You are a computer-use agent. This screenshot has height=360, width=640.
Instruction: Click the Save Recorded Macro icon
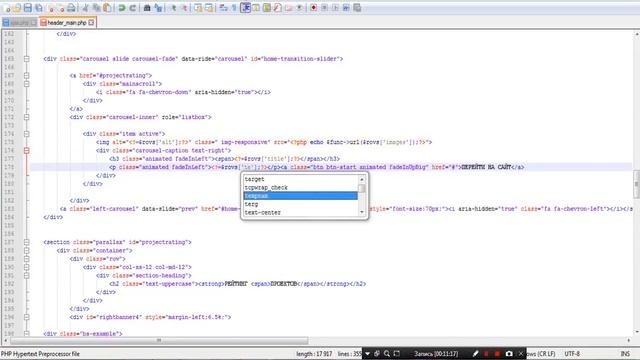(x=357, y=8)
